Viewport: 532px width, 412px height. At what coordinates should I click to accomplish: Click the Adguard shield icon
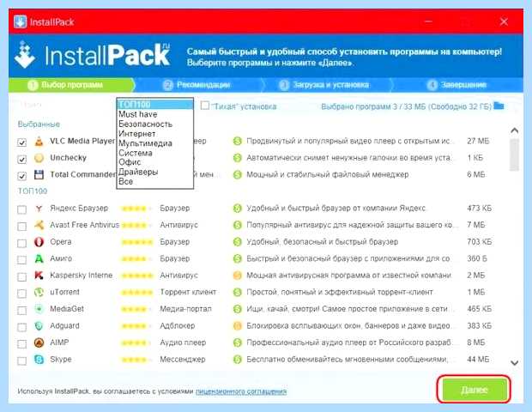(39, 326)
